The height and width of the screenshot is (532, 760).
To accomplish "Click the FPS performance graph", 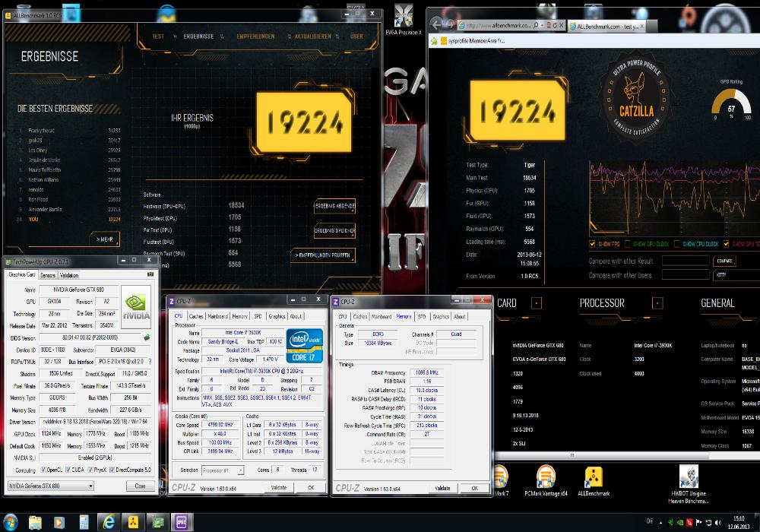I will coord(675,198).
